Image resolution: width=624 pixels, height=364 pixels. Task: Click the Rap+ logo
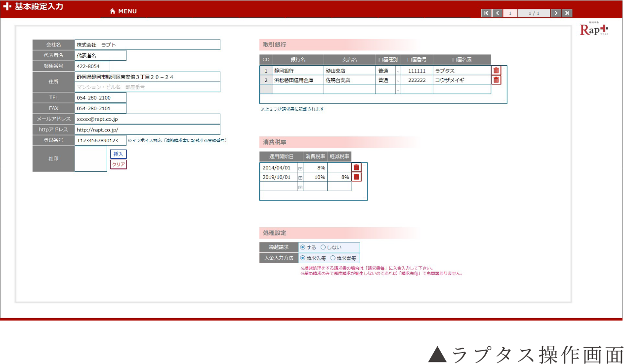click(x=594, y=30)
